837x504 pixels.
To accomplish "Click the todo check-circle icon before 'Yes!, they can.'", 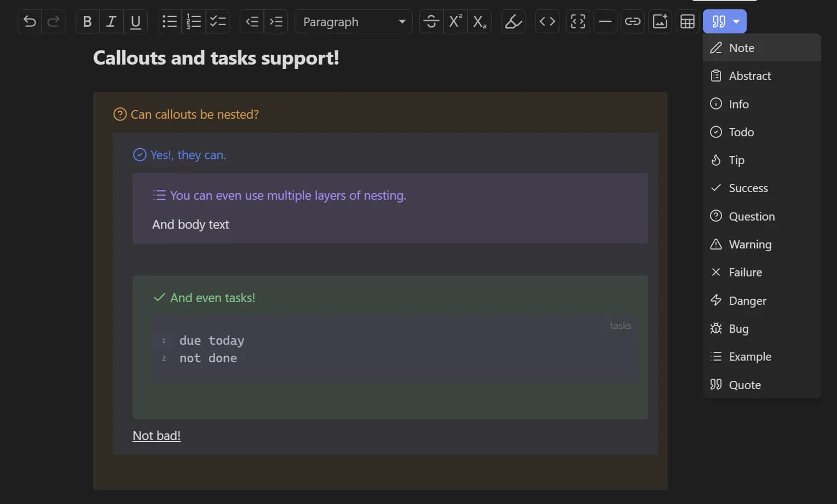I will pos(140,155).
